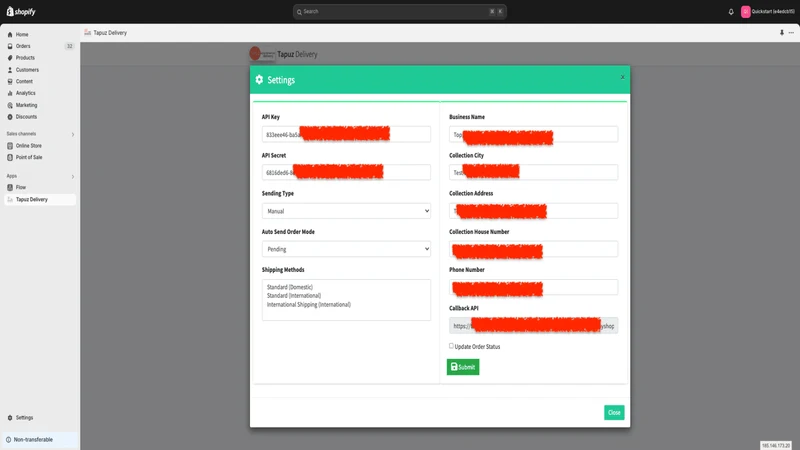Click the Close button in dialog footer
The width and height of the screenshot is (800, 450).
pos(614,412)
